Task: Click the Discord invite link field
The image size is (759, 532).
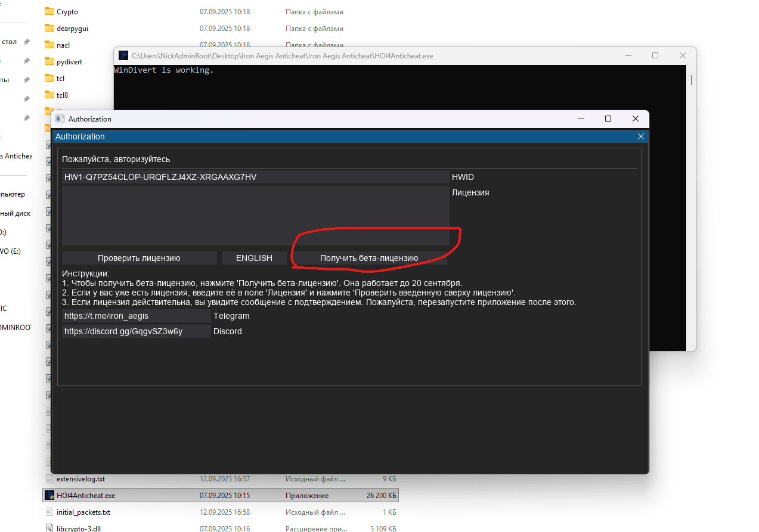Action: pyautogui.click(x=136, y=331)
